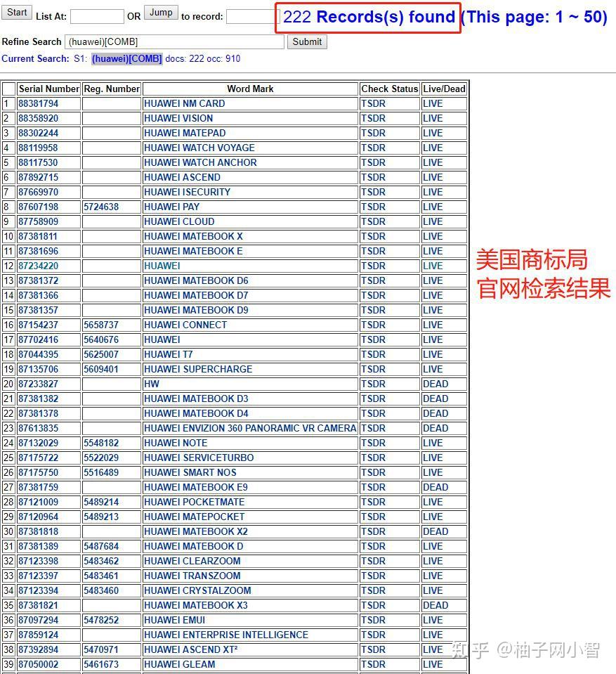This screenshot has height=674, width=616.
Task: Click LIVE status for HUAWEI MATEBOOK D6
Action: (433, 280)
